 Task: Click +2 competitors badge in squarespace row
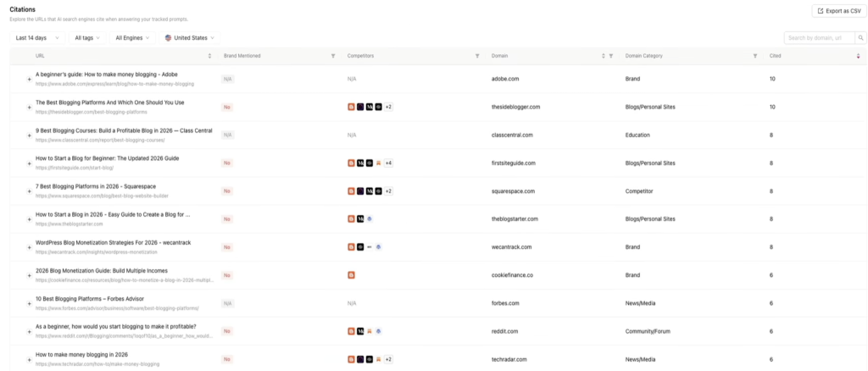(388, 191)
